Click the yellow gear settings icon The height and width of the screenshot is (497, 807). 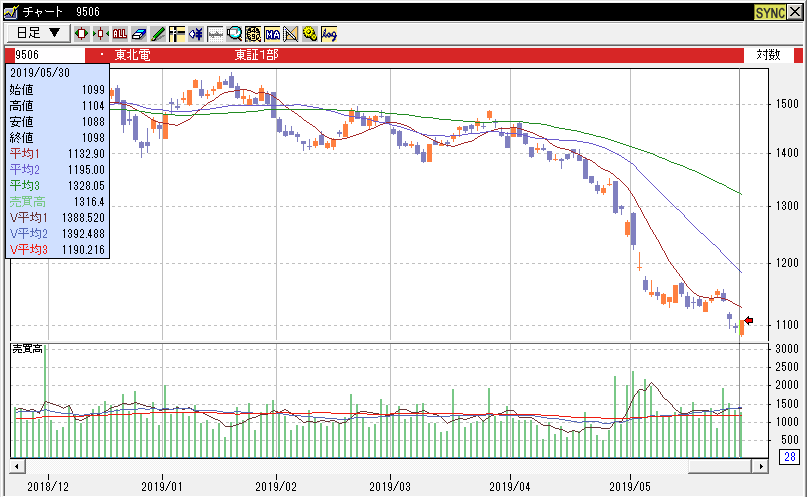tap(310, 33)
